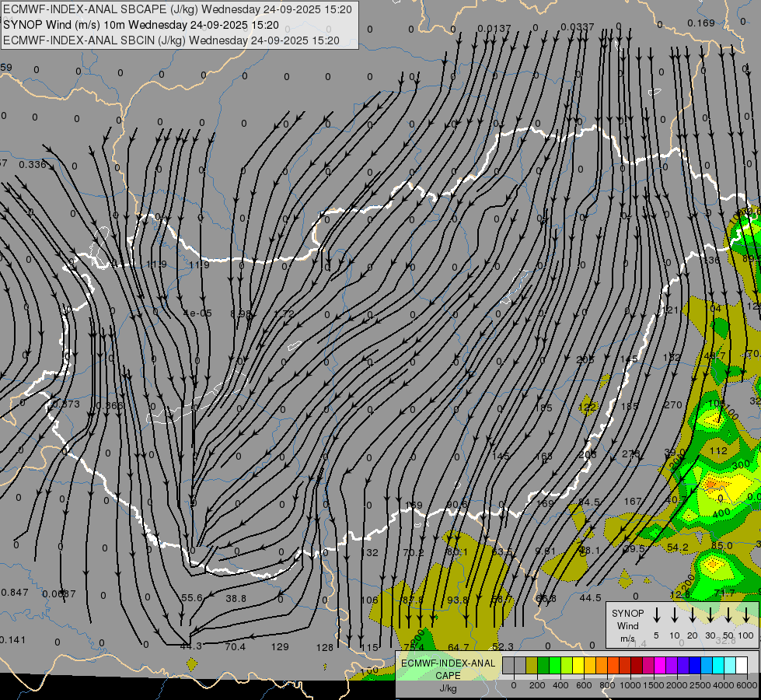Click the map value '0.141'
The image size is (761, 700).
tap(12, 640)
